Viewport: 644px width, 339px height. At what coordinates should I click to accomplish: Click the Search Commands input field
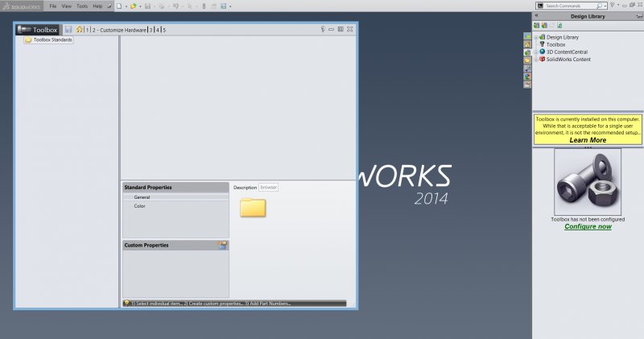tap(572, 6)
